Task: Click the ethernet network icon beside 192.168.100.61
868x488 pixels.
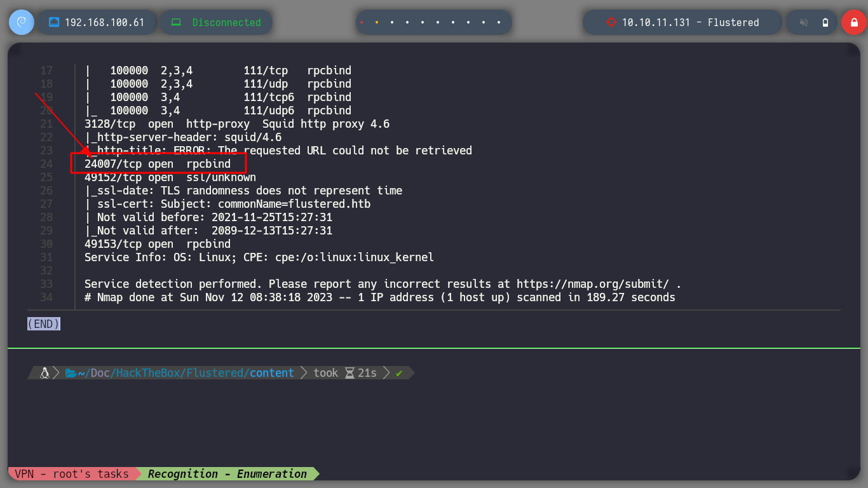Action: point(54,22)
